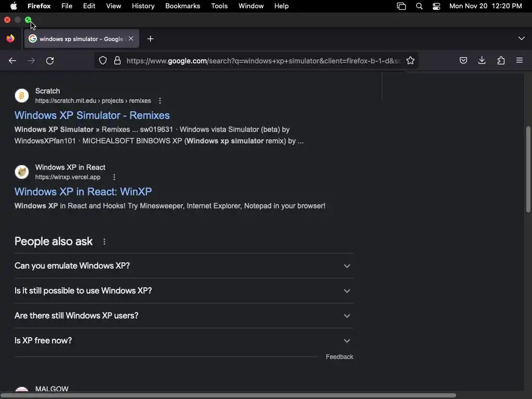Open the Tools menu
This screenshot has height=399, width=532.
pyautogui.click(x=219, y=6)
